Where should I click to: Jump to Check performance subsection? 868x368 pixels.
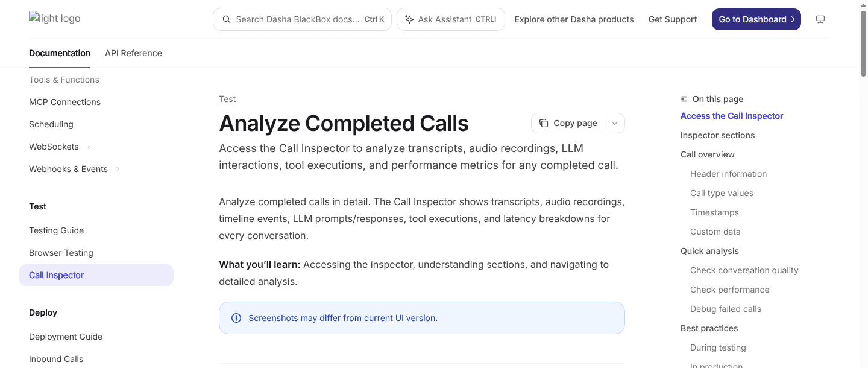coord(729,290)
